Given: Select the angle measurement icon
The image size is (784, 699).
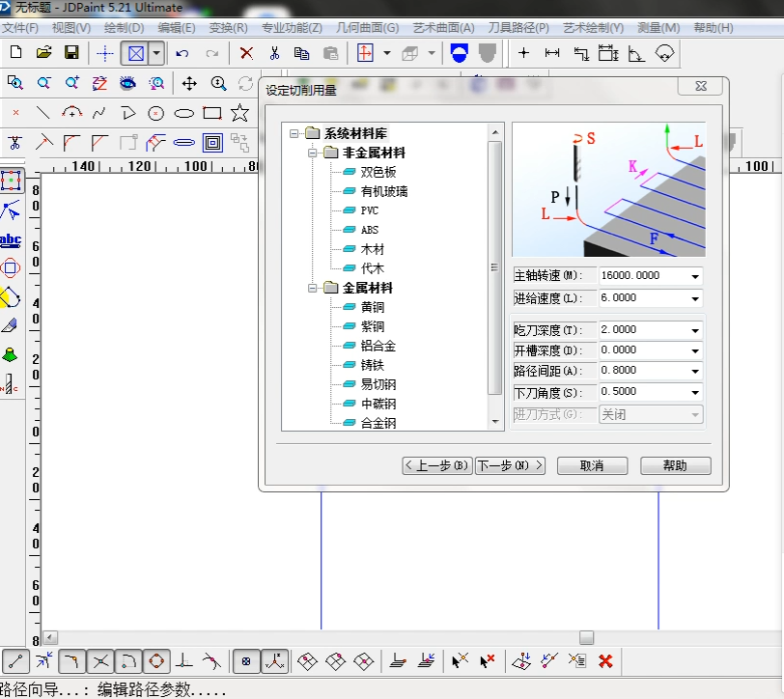Looking at the screenshot, I should click(636, 53).
